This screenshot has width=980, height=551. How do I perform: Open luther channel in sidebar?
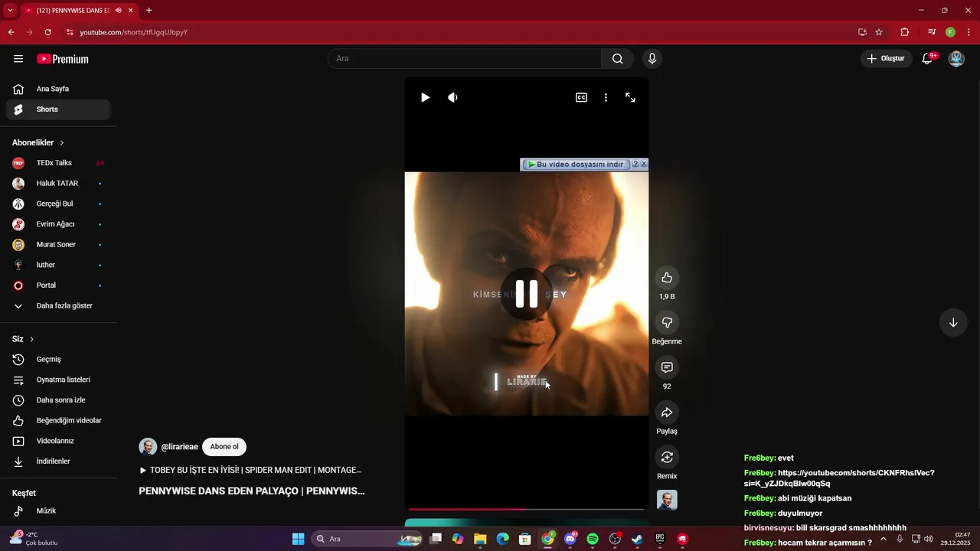[58, 265]
